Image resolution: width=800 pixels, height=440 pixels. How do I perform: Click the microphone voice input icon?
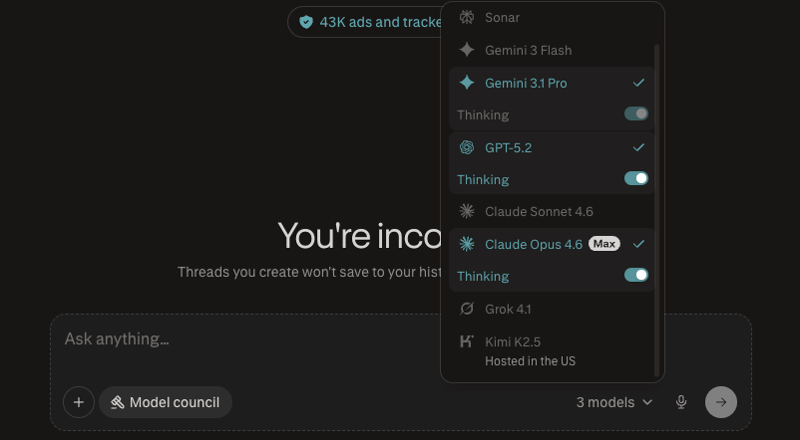click(681, 402)
